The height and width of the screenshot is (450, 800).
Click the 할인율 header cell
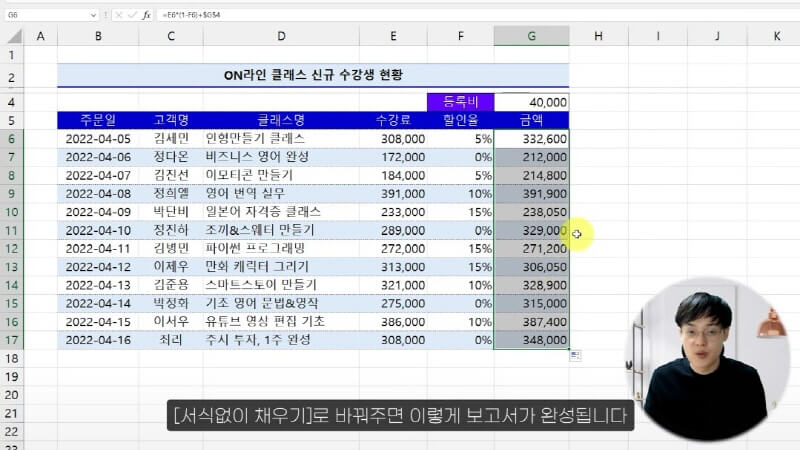point(461,120)
